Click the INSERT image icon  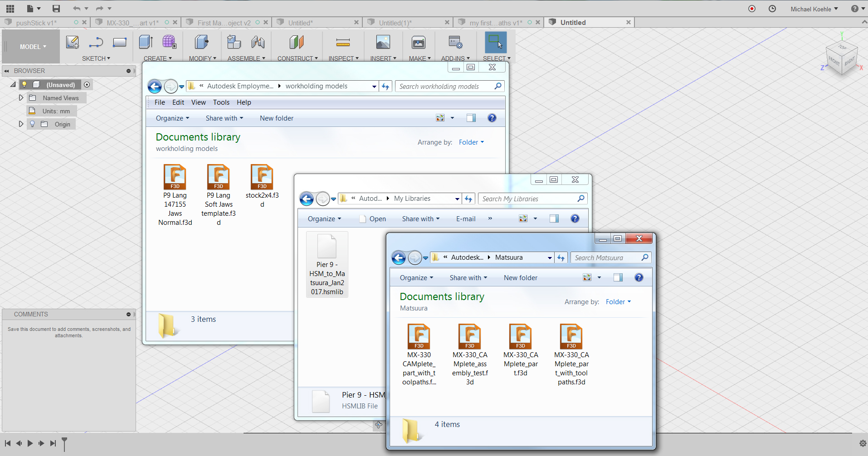[383, 42]
